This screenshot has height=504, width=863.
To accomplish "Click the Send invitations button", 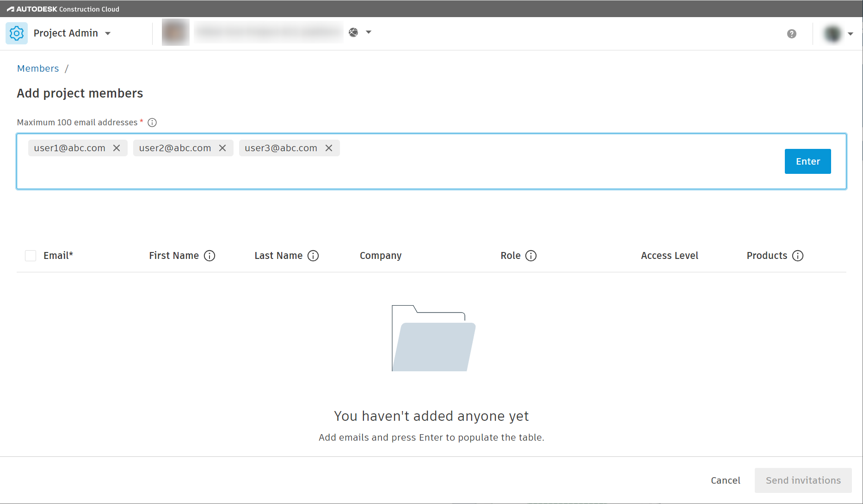I will pos(803,480).
